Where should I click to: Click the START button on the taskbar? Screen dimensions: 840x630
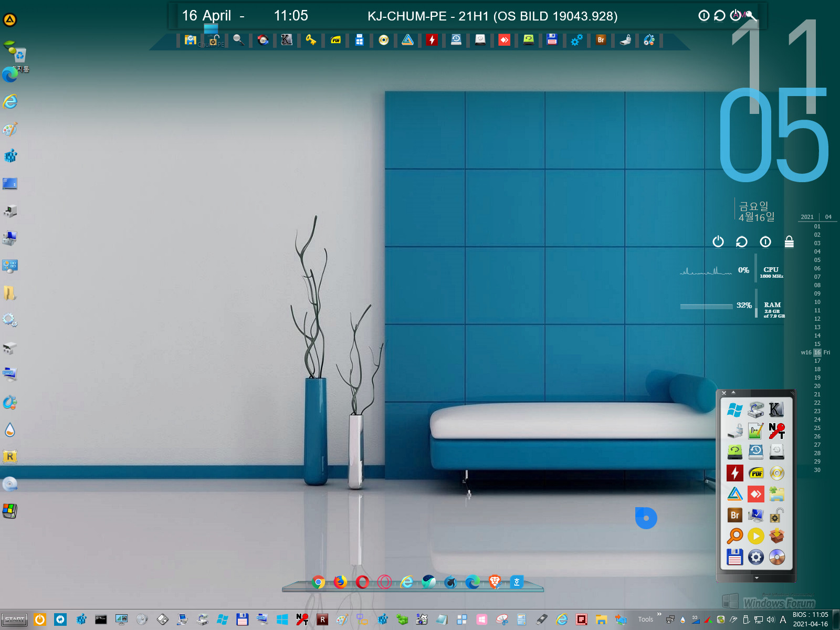15,619
